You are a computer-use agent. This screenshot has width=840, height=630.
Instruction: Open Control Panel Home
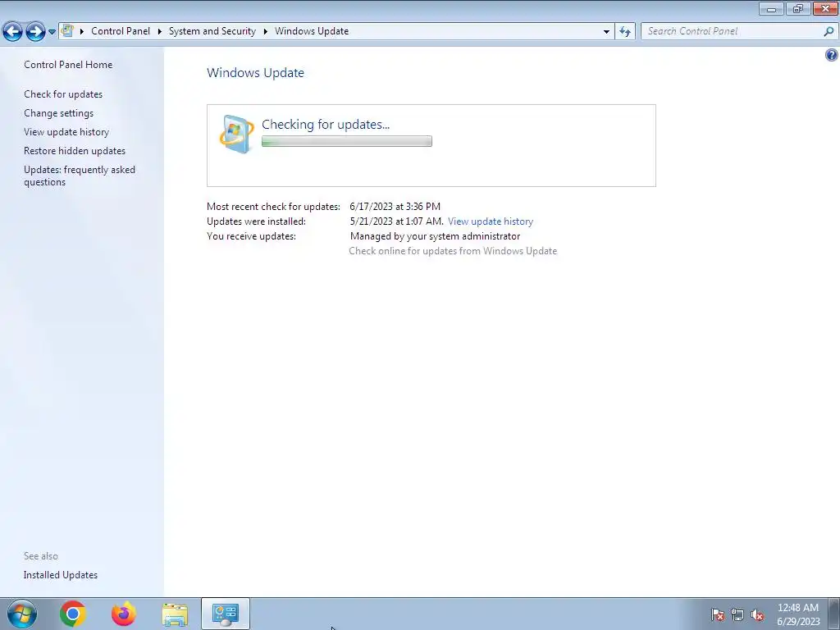[x=68, y=64]
